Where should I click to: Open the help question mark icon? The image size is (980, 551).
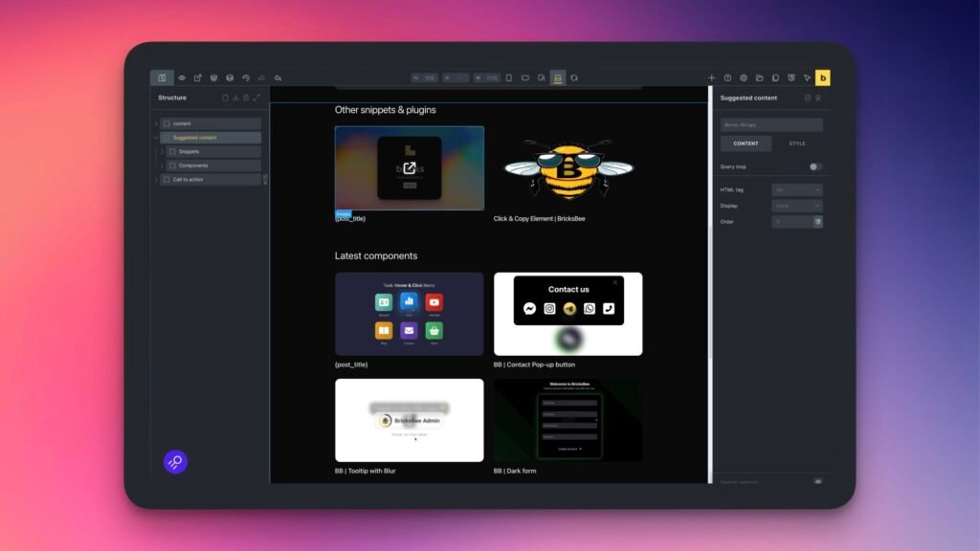click(x=727, y=77)
